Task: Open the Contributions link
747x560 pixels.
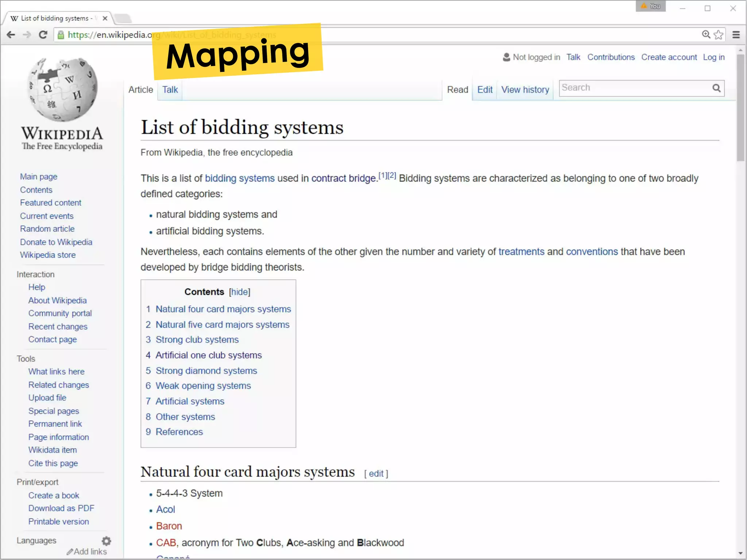Action: pyautogui.click(x=611, y=57)
